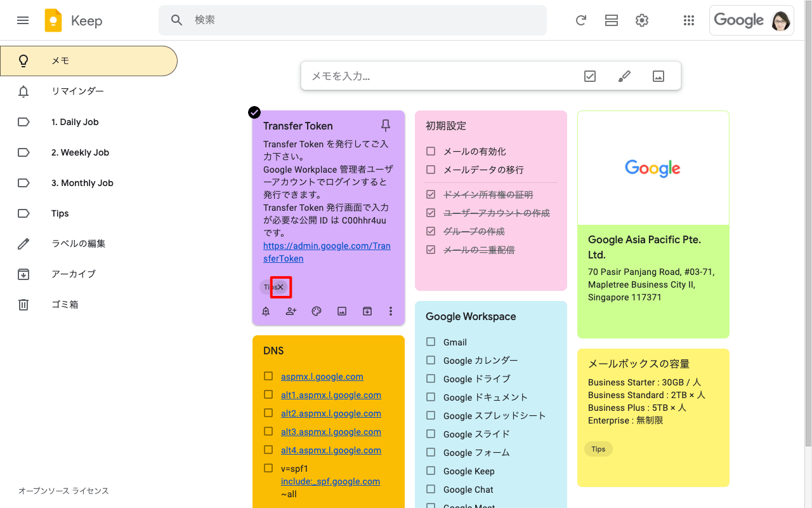Open the Google apps grid
Screen dimensions: 812x508
tap(689, 20)
